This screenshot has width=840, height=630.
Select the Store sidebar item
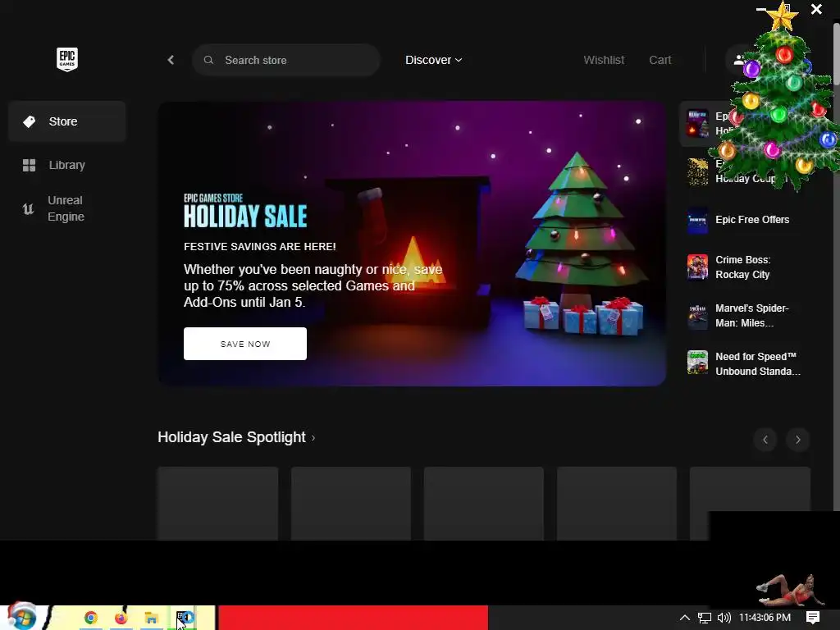[x=67, y=121]
